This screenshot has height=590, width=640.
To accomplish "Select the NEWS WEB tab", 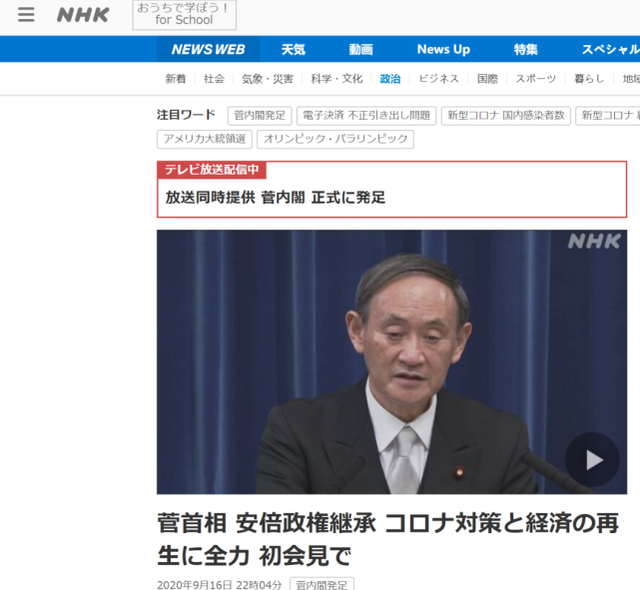I will [x=208, y=49].
